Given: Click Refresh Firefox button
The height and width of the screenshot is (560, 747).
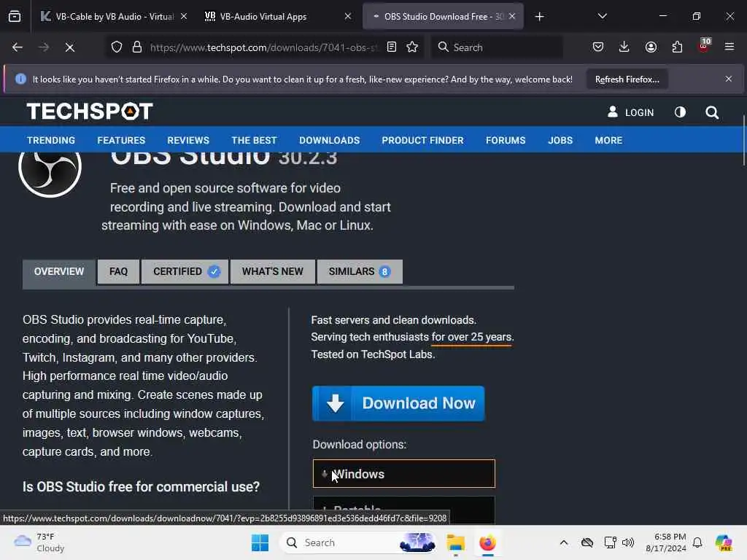Looking at the screenshot, I should [627, 79].
